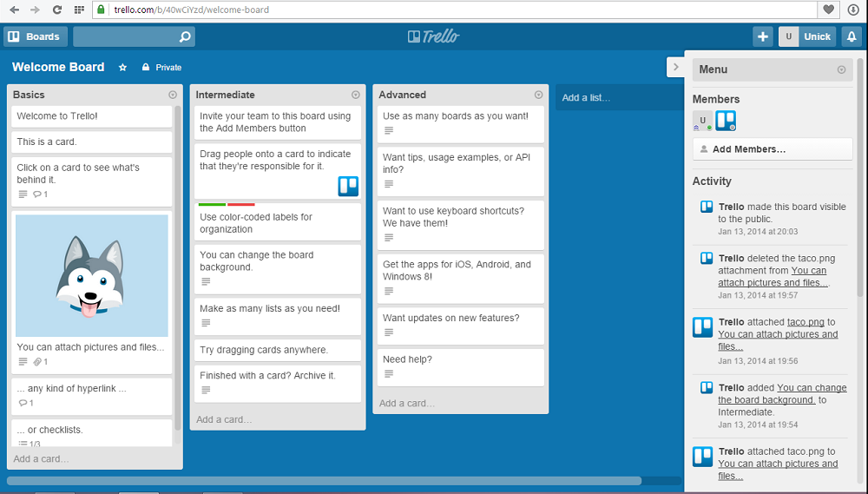
Task: Click the Add Members button
Action: click(773, 149)
